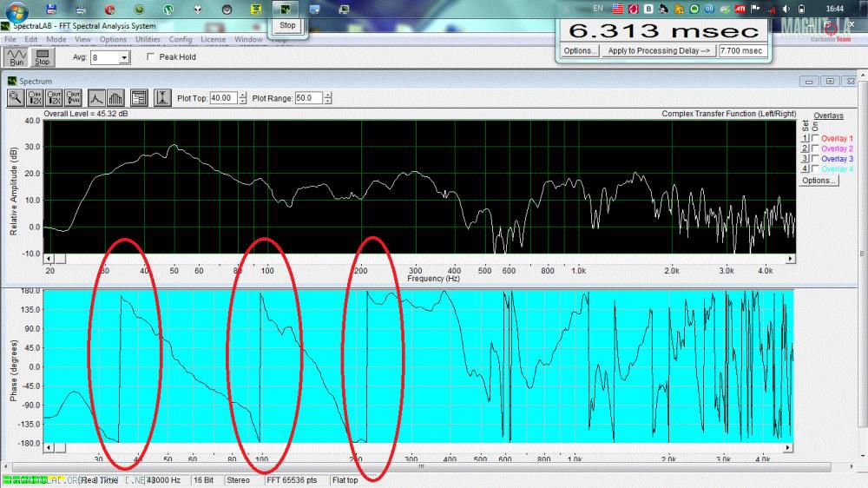868x488 pixels.
Task: Open the spectrum properties dialog icon
Action: click(x=139, y=98)
